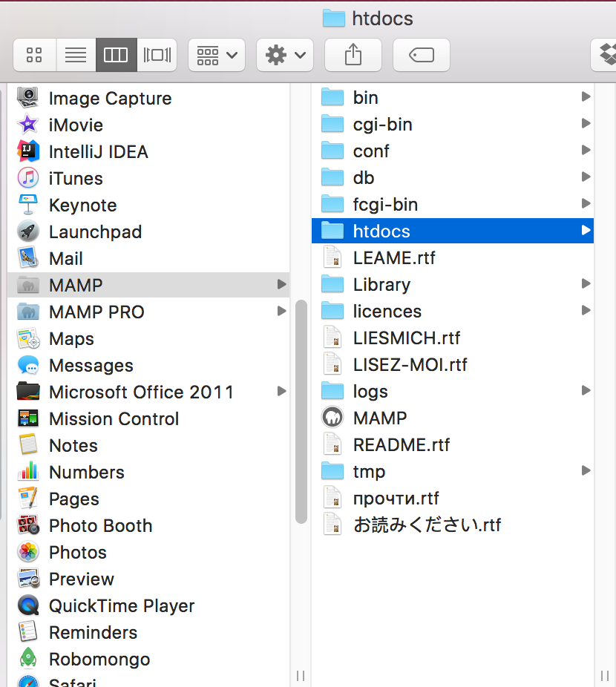Expand the htdocs folder arrow
The width and height of the screenshot is (616, 687).
coord(586,230)
